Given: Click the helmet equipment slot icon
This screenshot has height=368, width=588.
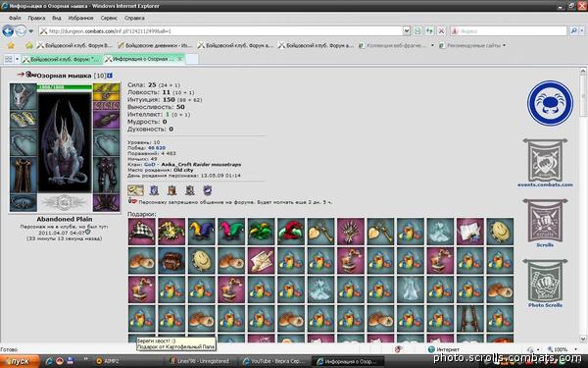Looking at the screenshot, I should point(23,96).
